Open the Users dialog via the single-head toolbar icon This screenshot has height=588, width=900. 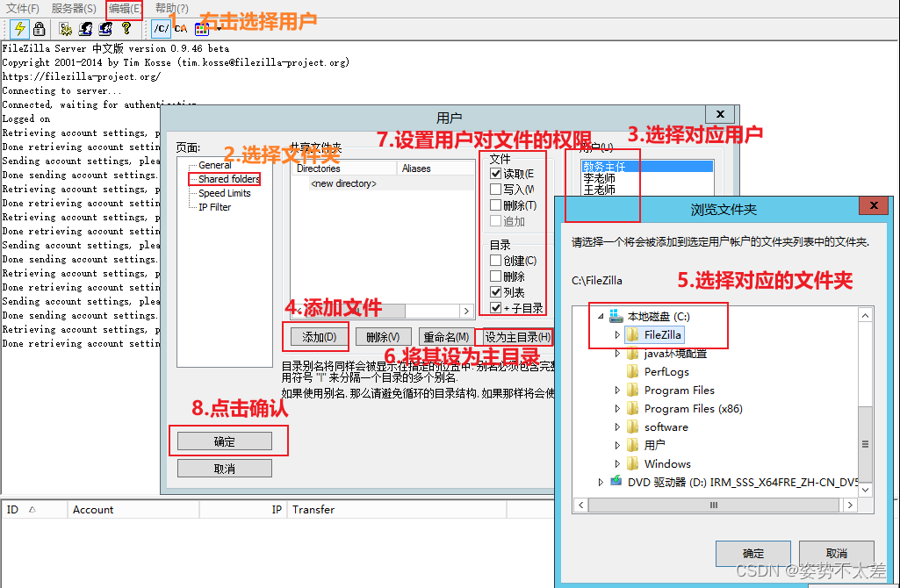coord(85,28)
